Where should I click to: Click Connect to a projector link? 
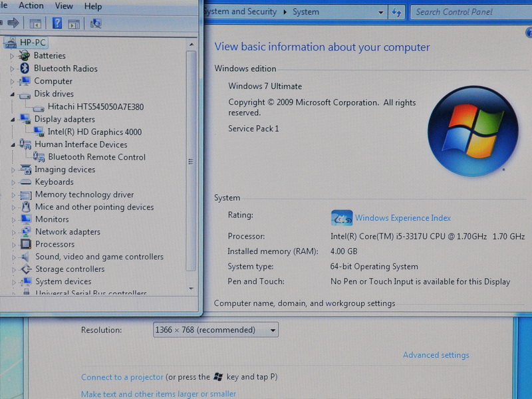[x=122, y=377]
